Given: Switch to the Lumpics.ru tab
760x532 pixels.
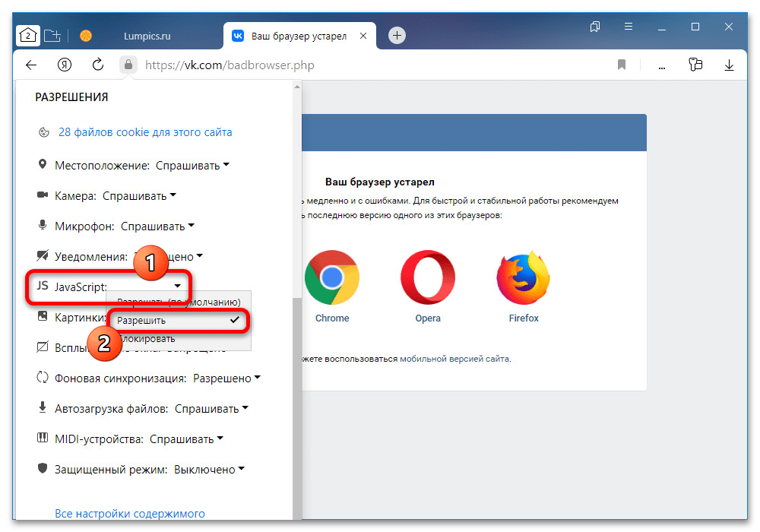Looking at the screenshot, I should pyautogui.click(x=147, y=36).
